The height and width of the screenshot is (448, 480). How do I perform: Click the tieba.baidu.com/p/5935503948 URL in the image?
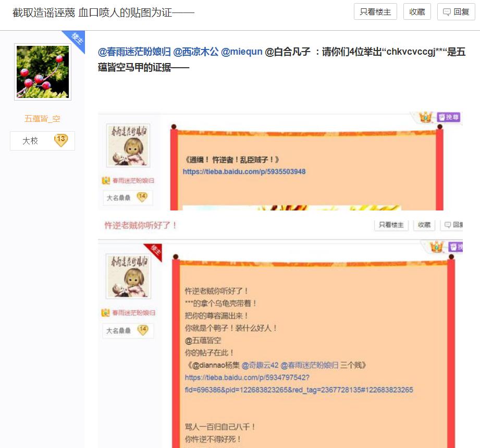point(244,171)
